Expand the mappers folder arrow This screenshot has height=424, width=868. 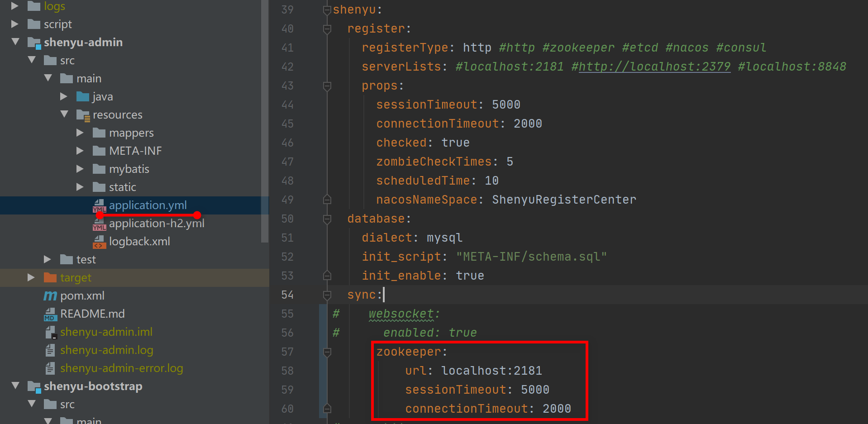click(x=80, y=133)
